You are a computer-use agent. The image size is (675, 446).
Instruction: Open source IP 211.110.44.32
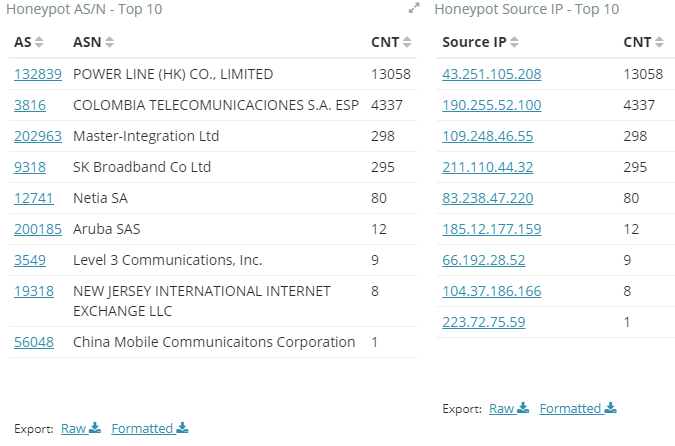tap(488, 167)
